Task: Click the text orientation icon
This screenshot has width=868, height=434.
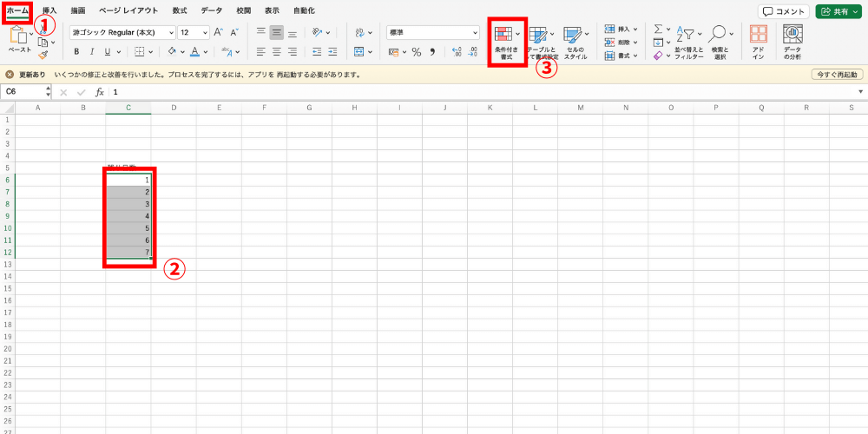Action: tap(317, 33)
